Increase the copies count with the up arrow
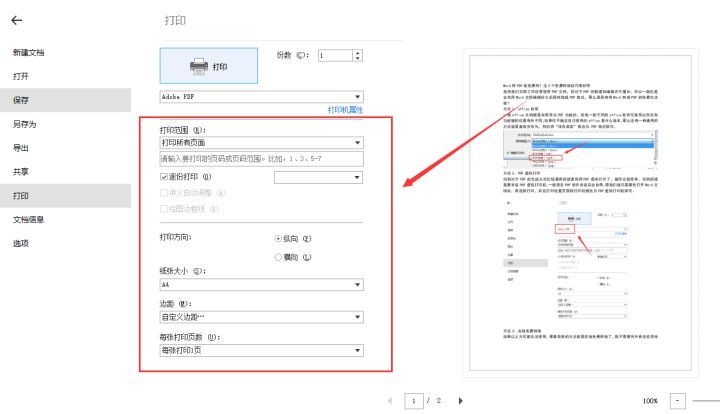 click(358, 52)
